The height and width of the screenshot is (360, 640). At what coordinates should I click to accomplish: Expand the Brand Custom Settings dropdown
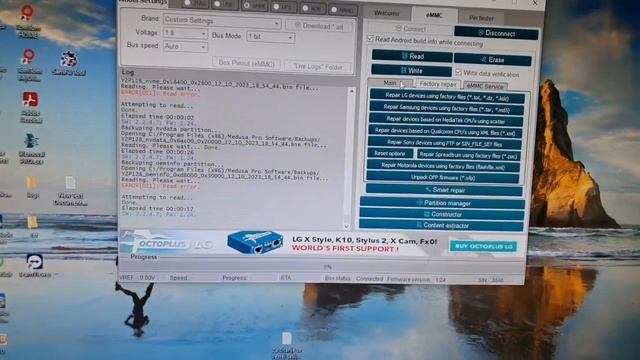click(222, 21)
